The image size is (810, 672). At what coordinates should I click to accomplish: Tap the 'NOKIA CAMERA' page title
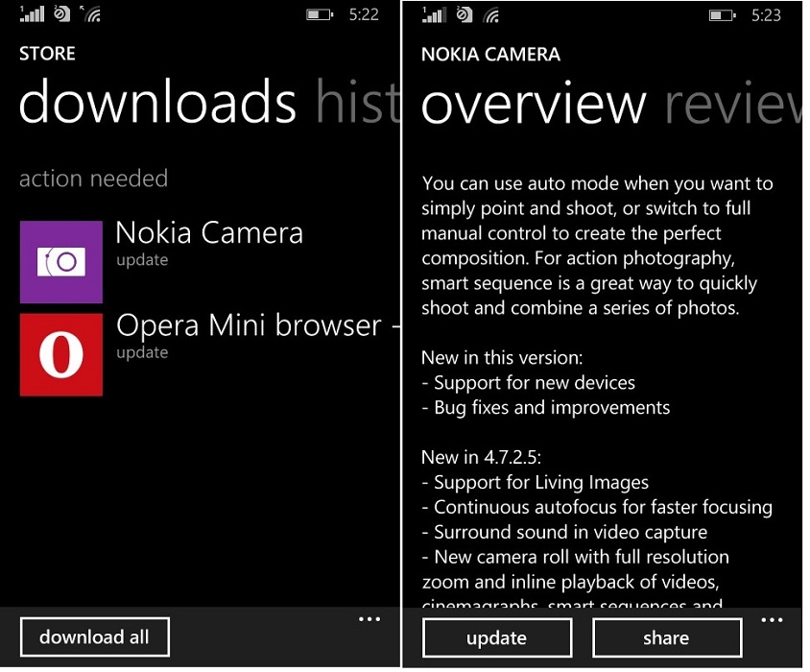point(490,55)
